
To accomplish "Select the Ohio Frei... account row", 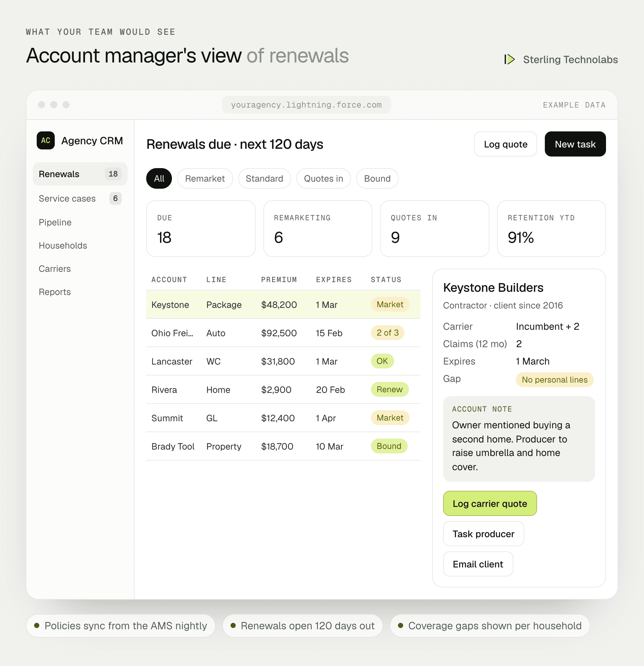I will [x=283, y=333].
